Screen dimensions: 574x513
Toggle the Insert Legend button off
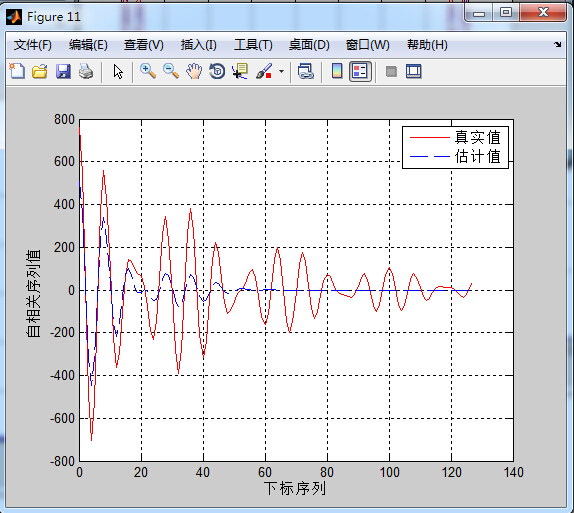pos(361,71)
